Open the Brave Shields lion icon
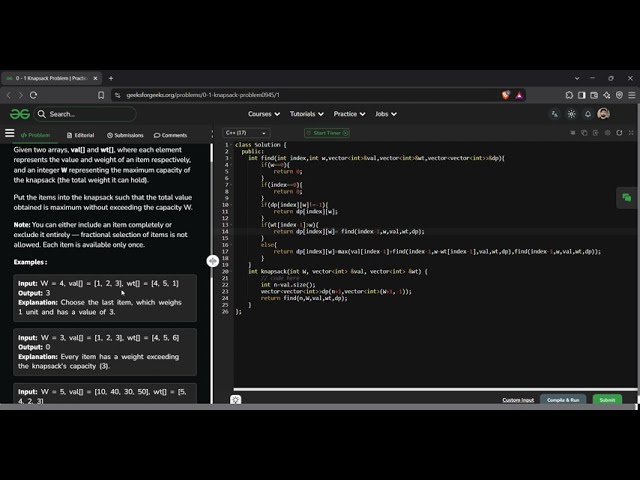 (x=506, y=95)
